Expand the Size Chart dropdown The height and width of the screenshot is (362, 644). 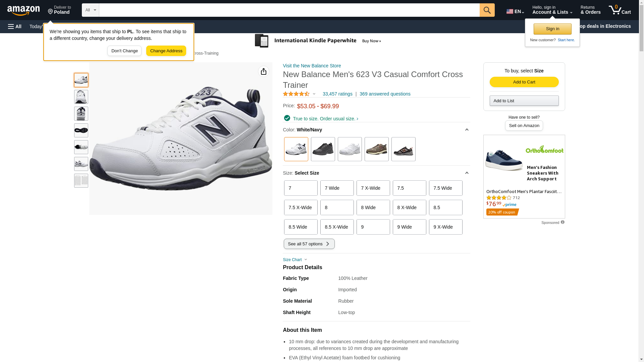pos(295,260)
